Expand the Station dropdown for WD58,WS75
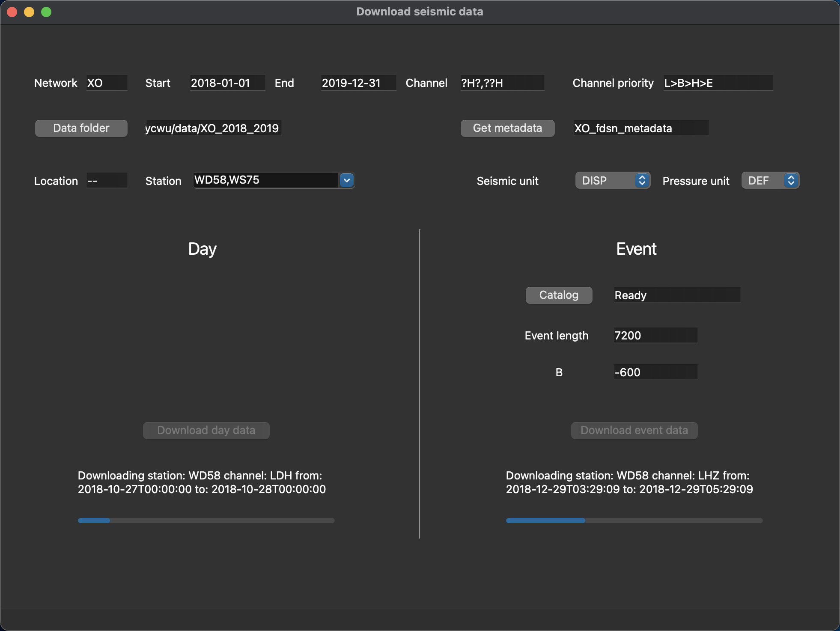 click(346, 180)
